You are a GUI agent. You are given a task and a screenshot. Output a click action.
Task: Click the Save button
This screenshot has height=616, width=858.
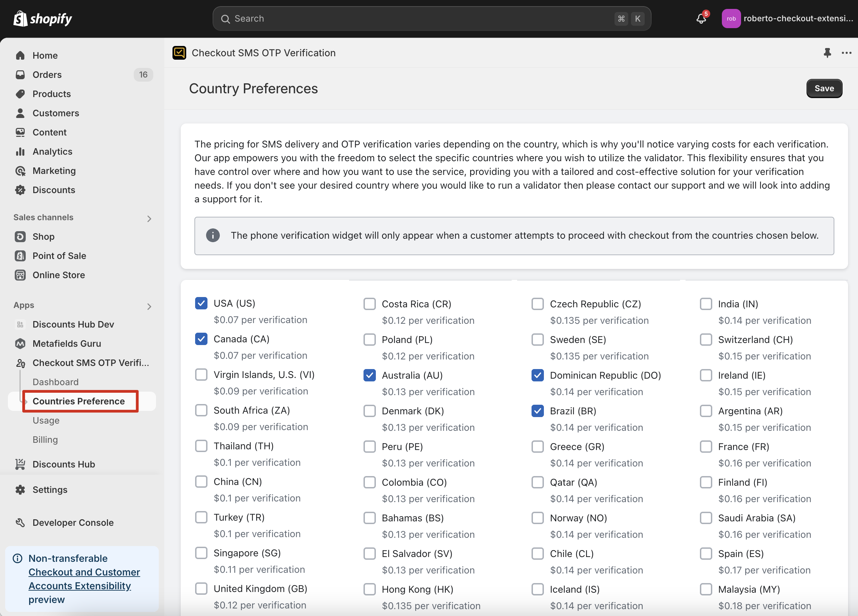pos(824,88)
